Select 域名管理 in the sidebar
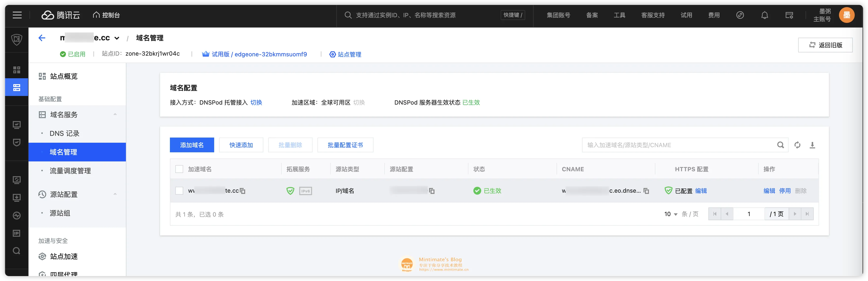Screen dimensions: 868x281 coord(77,152)
